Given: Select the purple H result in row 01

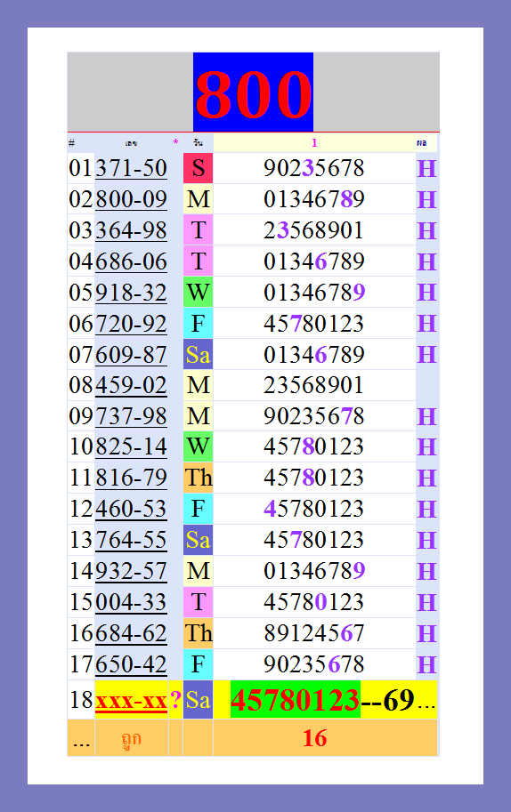Looking at the screenshot, I should [x=426, y=169].
